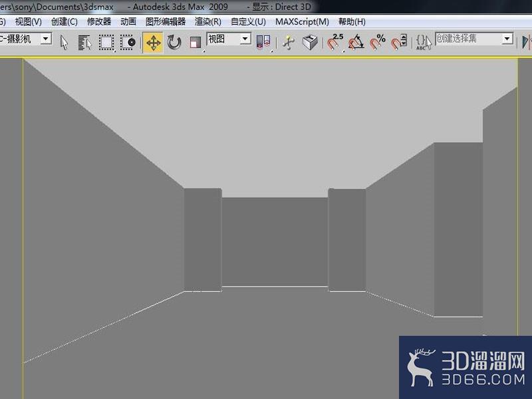Click the back wall in the camera viewport
532x399 pixels.
[275, 242]
